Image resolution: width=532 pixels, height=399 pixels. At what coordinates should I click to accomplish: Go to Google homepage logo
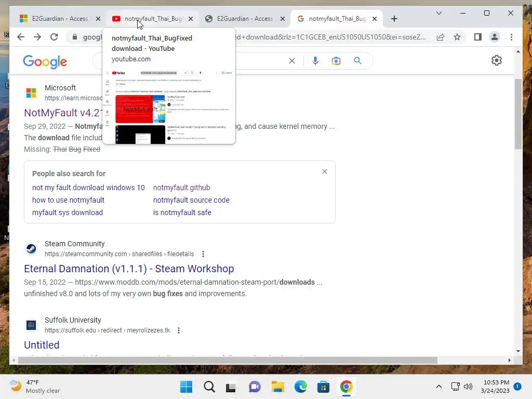(x=45, y=62)
